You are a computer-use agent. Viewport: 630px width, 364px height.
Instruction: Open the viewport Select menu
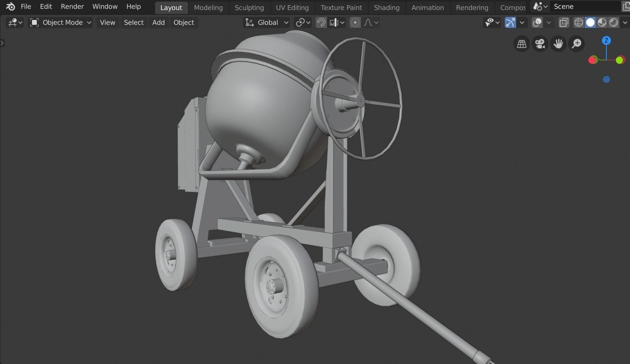134,22
